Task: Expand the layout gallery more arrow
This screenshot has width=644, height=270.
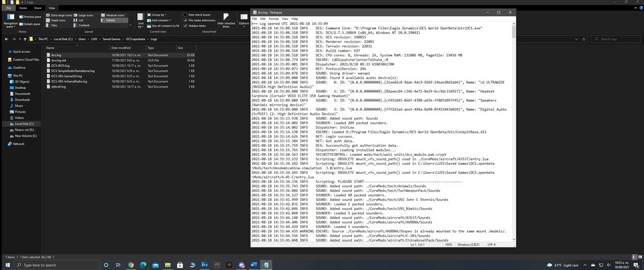Action: (x=131, y=25)
